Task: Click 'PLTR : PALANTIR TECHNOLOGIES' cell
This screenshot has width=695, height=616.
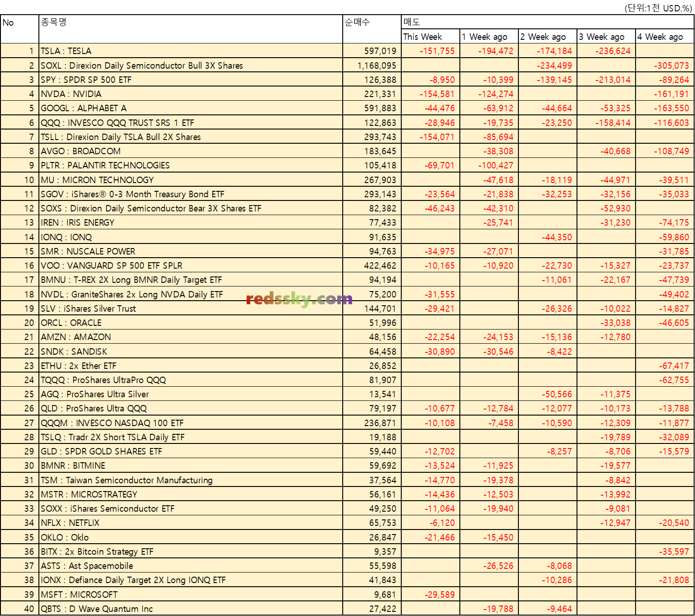Action: pyautogui.click(x=191, y=165)
